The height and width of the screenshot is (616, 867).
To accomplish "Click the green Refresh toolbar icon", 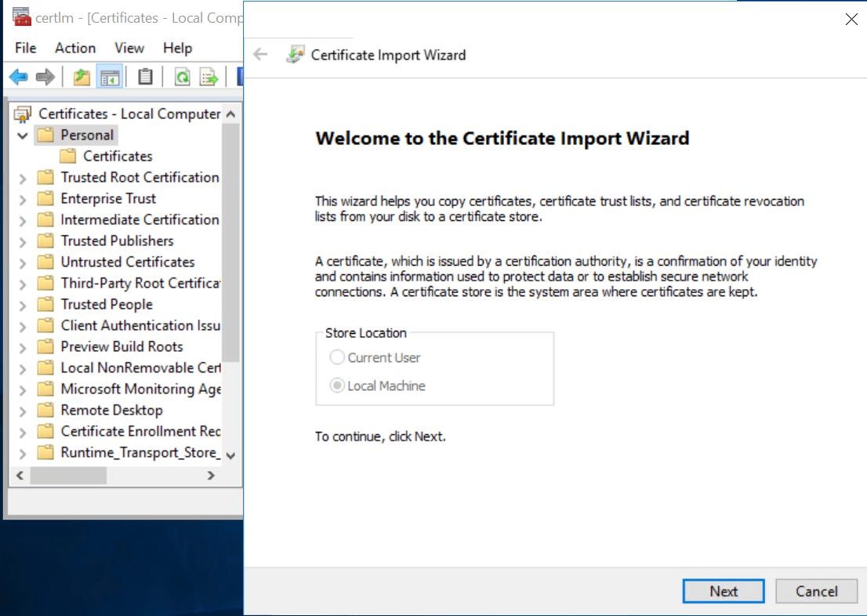I will 183,77.
